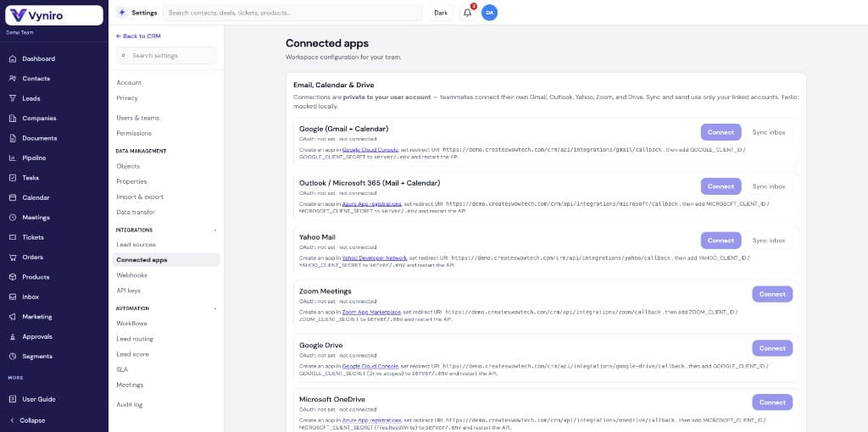Open the Leads funnel icon
868x432 pixels.
(13, 98)
